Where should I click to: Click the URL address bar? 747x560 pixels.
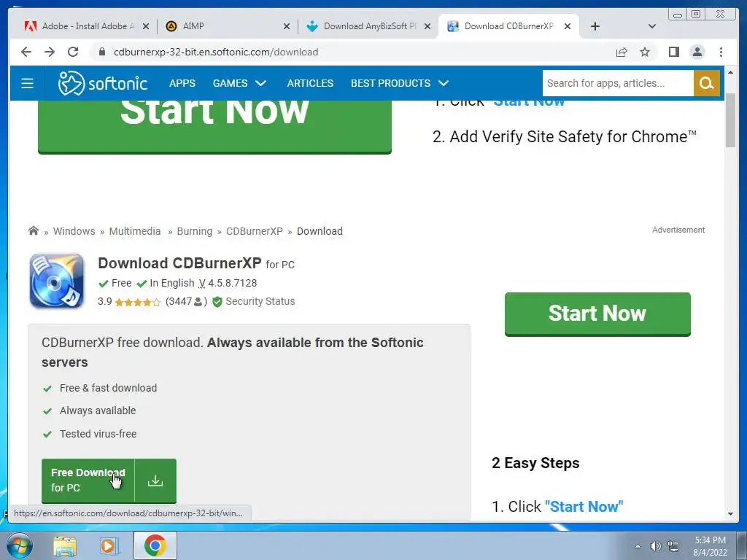[x=352, y=52]
